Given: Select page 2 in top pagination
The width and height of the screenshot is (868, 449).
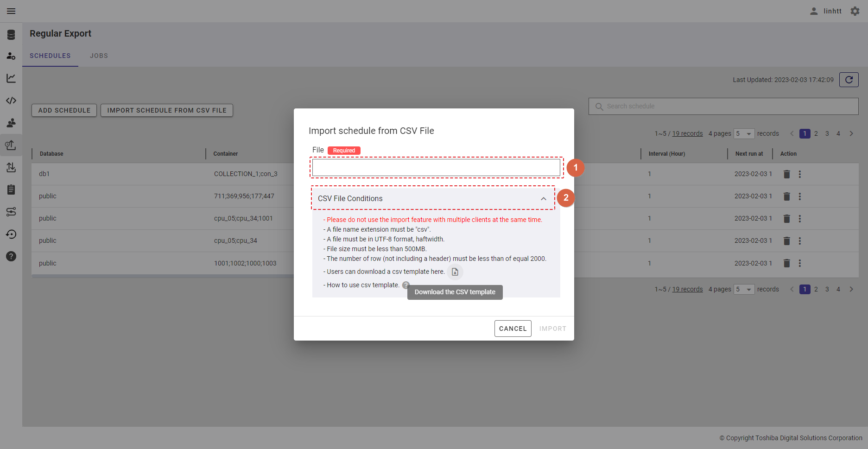Looking at the screenshot, I should pyautogui.click(x=816, y=133).
